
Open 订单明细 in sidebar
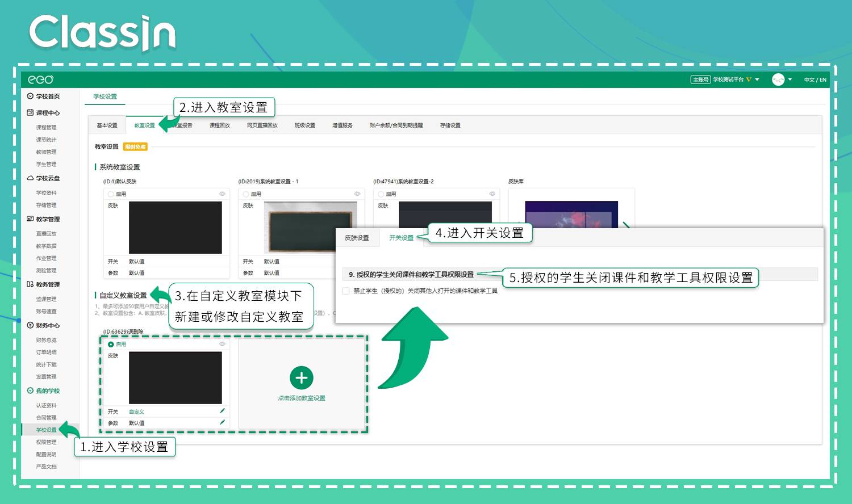click(47, 352)
